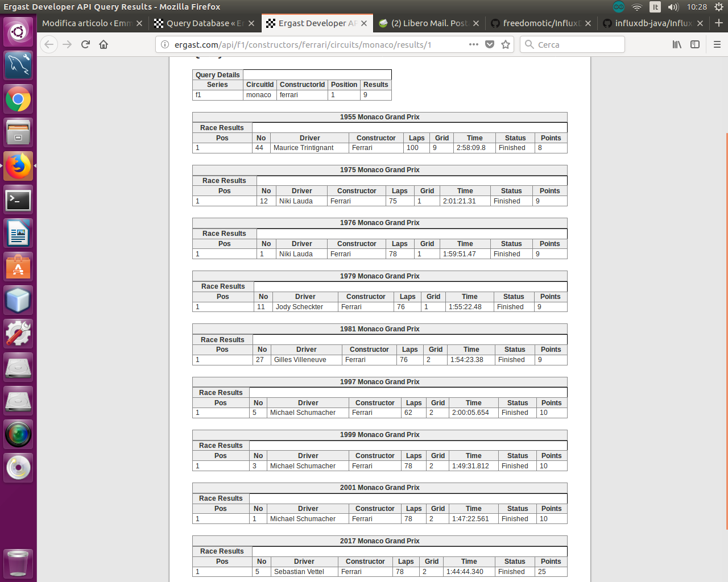
Task: Click the 1955 Monaco Grand Prix heading
Action: pos(379,117)
